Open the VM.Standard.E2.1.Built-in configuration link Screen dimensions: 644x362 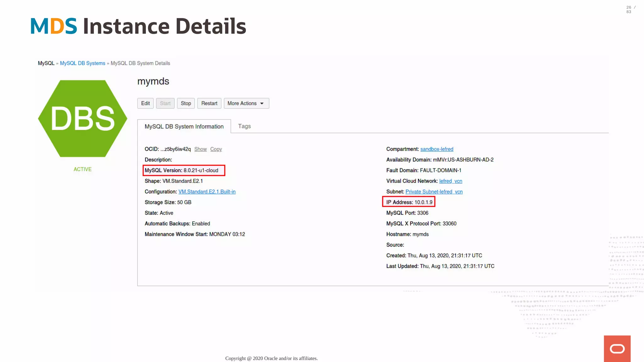point(207,192)
